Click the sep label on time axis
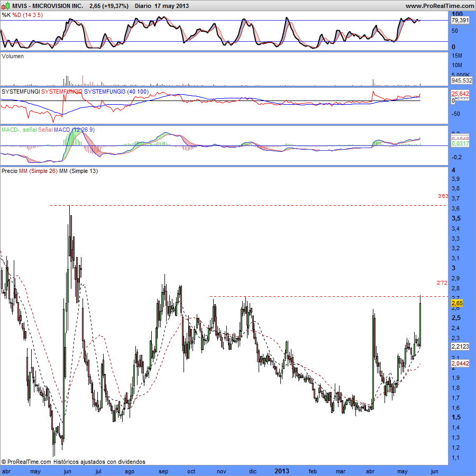This screenshot has width=476, height=476. point(163,472)
